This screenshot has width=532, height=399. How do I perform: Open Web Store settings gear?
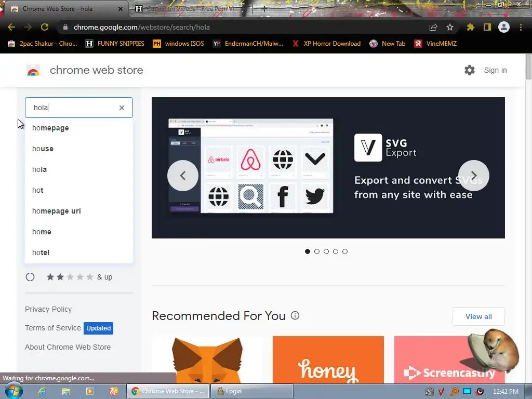(x=470, y=70)
